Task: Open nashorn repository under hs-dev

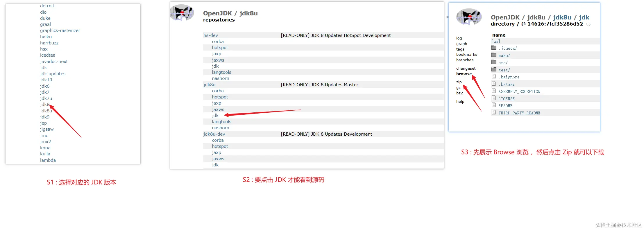Action: tap(220, 78)
